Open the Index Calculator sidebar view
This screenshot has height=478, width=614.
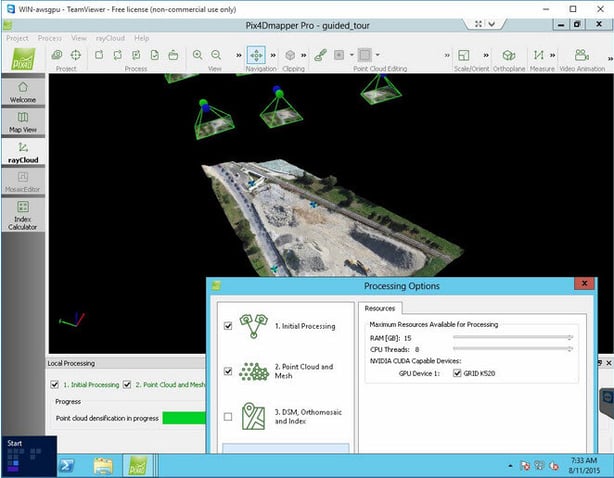click(x=22, y=212)
